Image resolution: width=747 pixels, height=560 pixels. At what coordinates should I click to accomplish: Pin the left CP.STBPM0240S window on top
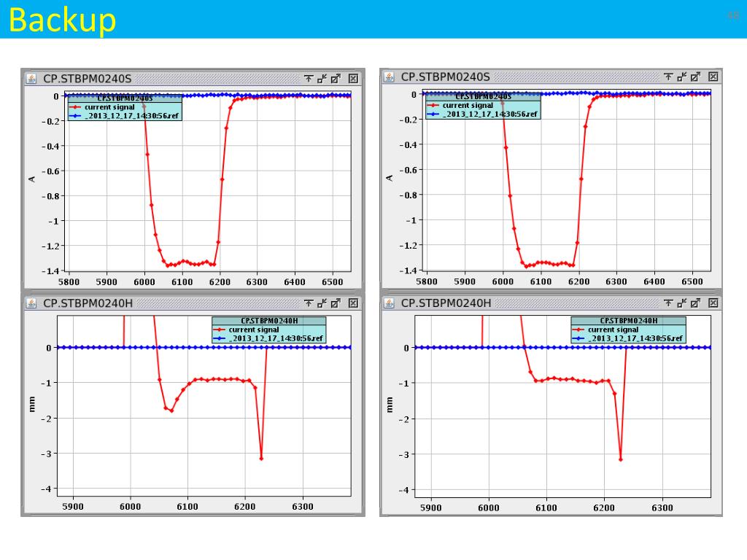click(x=309, y=79)
